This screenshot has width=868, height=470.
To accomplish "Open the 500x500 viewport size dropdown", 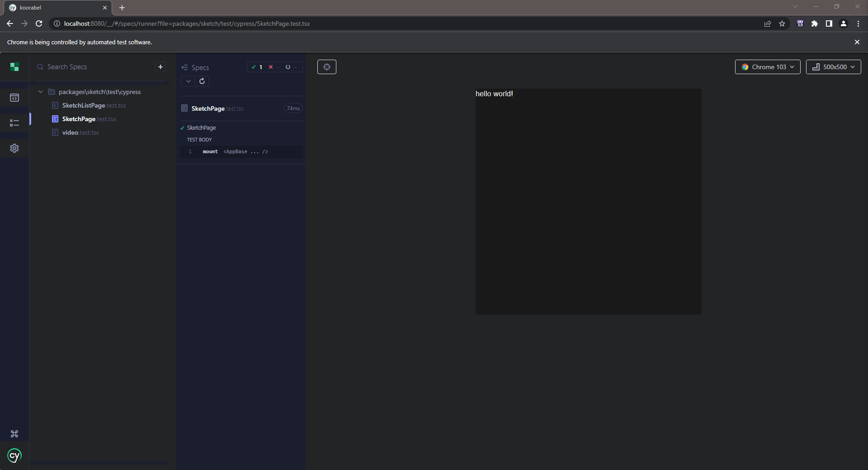I will [833, 67].
